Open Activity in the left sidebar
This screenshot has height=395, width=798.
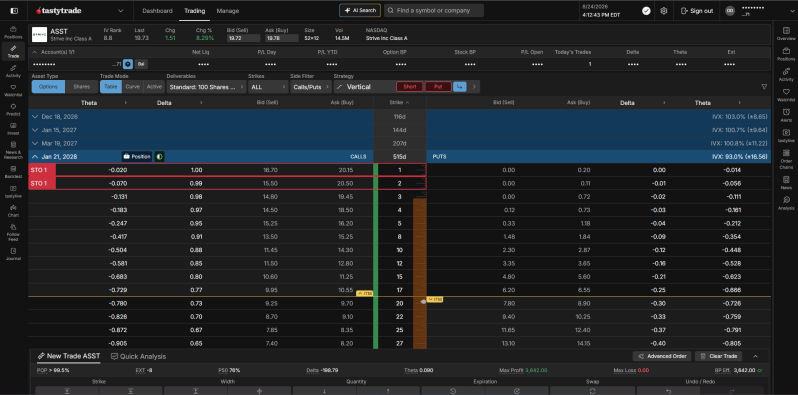pos(13,71)
